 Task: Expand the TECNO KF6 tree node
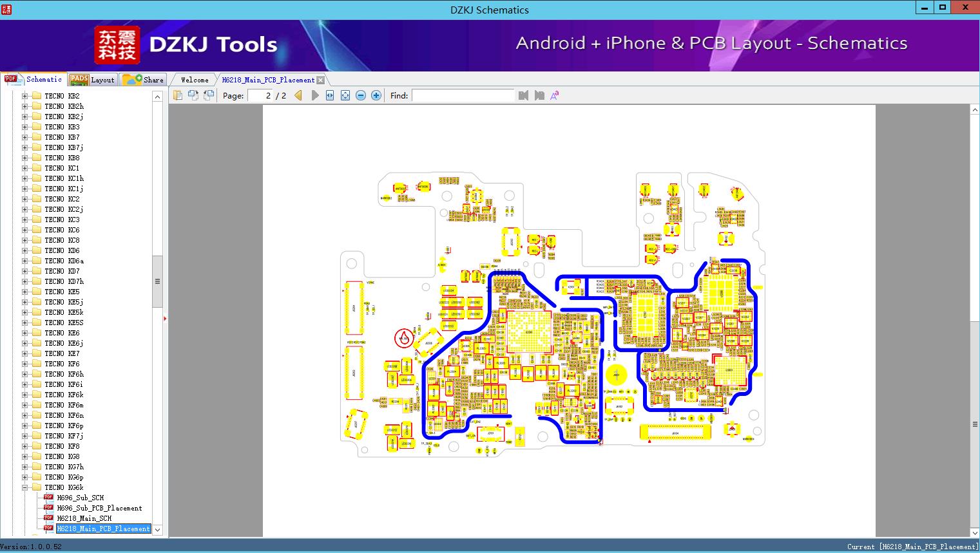pyautogui.click(x=24, y=364)
